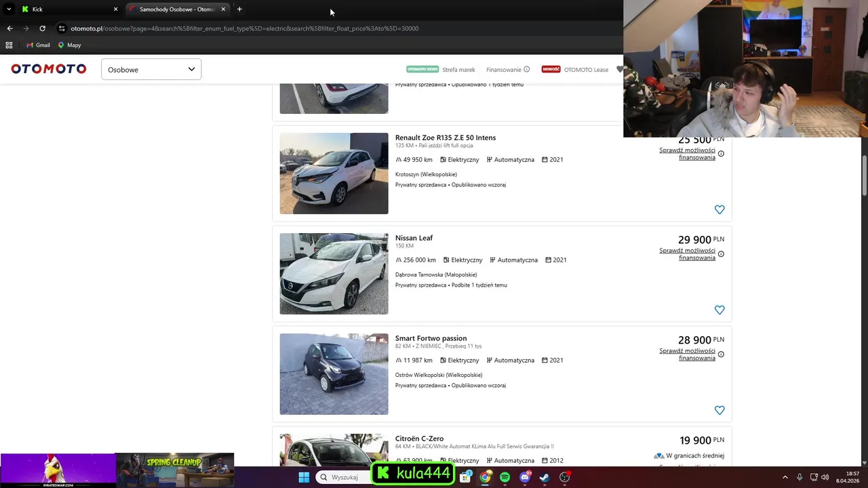
Task: Click the 29 900 PLN price
Action: [701, 240]
